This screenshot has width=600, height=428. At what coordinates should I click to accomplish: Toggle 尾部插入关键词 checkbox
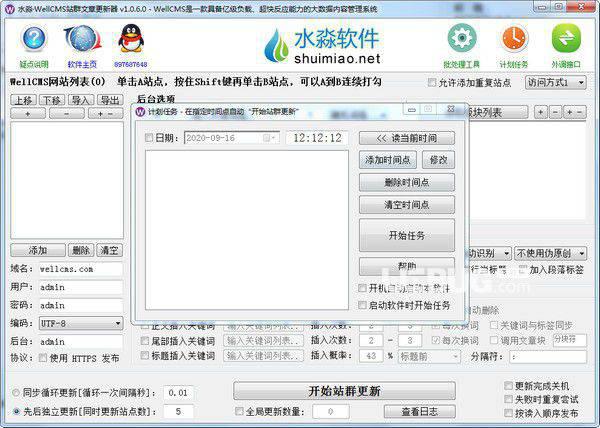tap(145, 340)
